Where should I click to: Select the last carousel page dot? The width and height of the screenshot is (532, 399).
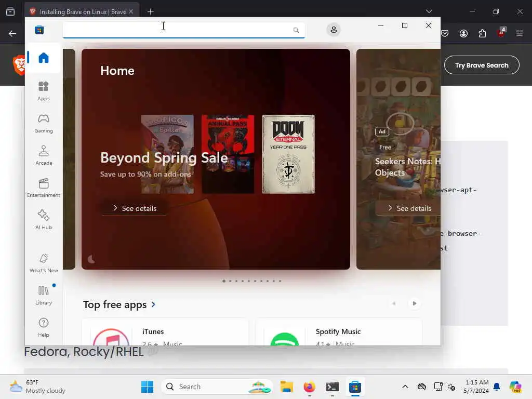pyautogui.click(x=280, y=281)
